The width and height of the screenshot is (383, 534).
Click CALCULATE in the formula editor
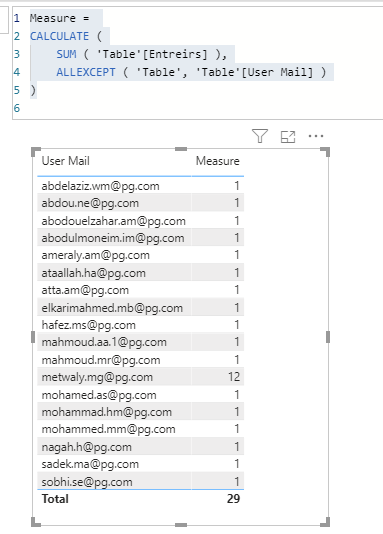click(59, 36)
